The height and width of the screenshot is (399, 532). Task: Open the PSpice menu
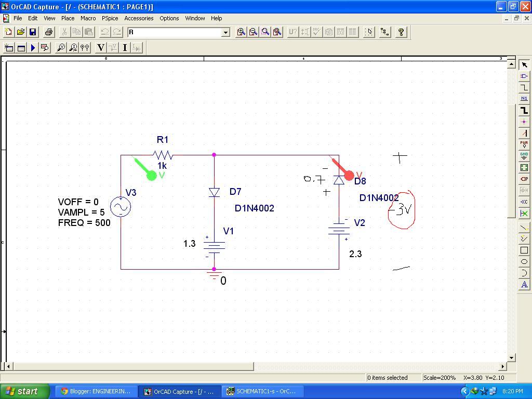pyautogui.click(x=110, y=18)
